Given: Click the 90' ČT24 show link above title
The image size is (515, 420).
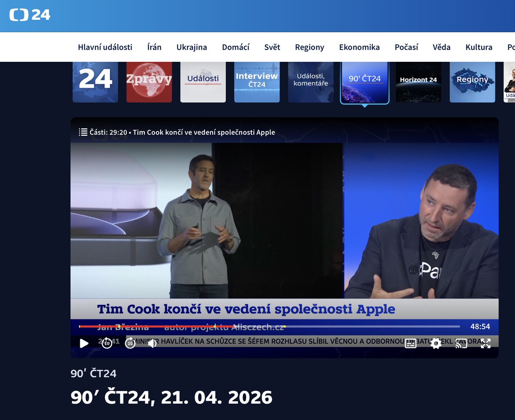Looking at the screenshot, I should [94, 373].
